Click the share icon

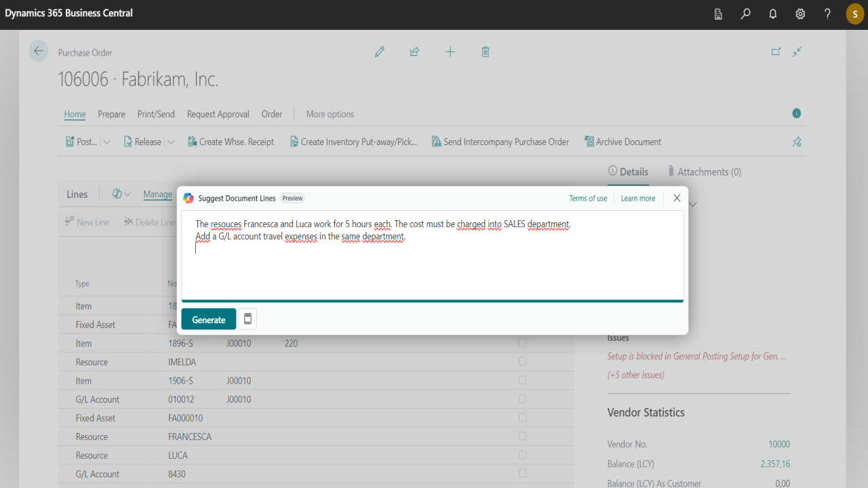[x=414, y=52]
